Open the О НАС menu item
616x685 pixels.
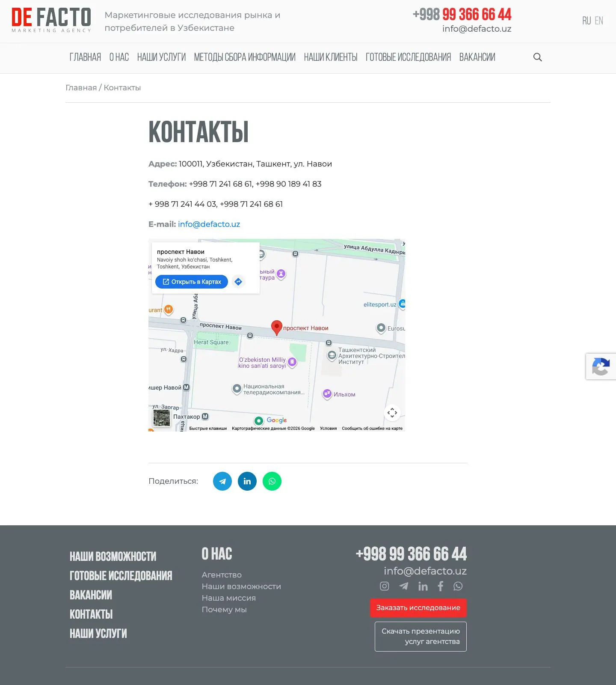click(119, 57)
